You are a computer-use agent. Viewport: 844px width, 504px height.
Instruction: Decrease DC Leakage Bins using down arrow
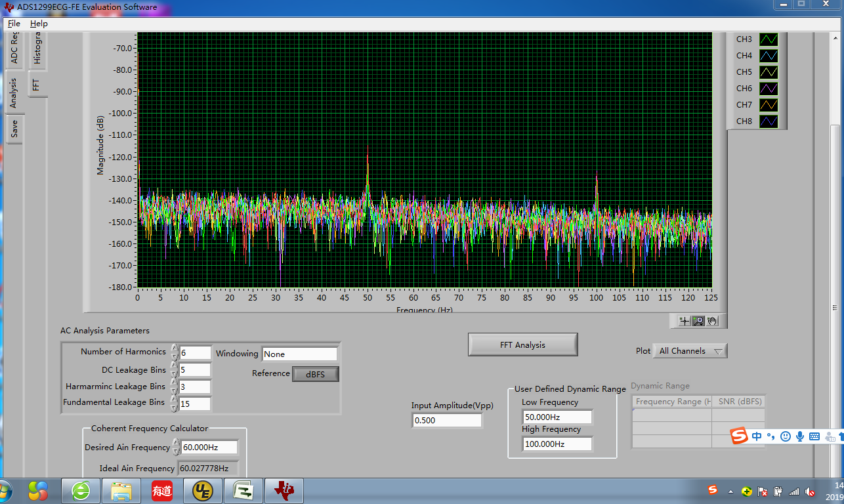point(175,371)
